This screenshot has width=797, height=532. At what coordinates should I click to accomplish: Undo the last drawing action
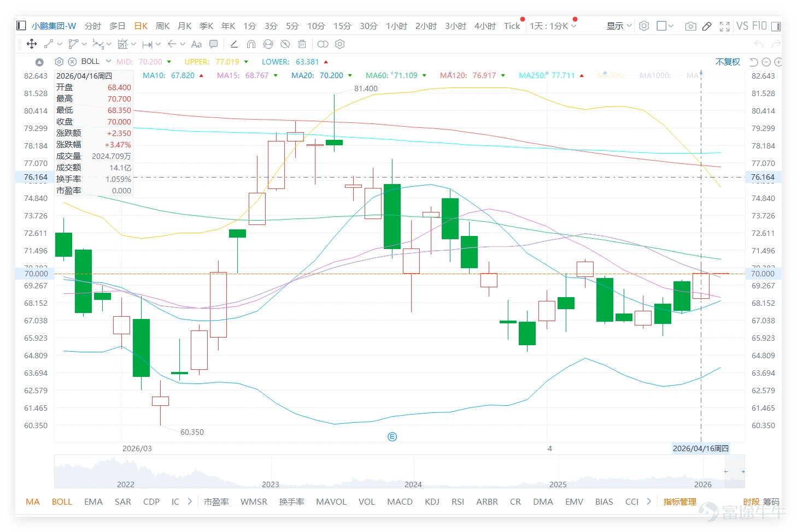pos(759,44)
